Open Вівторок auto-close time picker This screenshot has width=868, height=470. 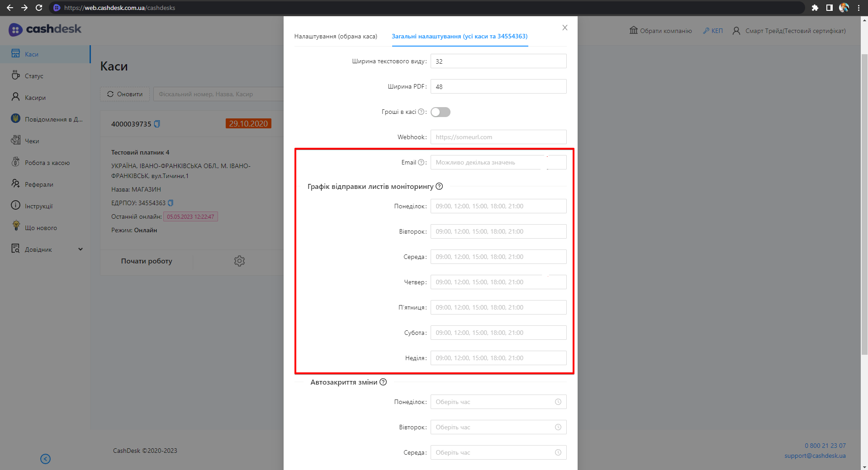(x=498, y=427)
